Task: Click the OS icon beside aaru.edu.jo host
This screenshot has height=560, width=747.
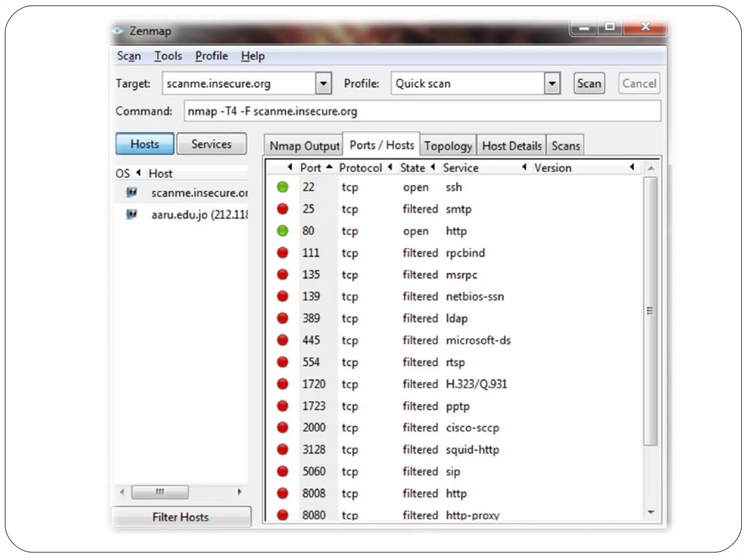Action: 131,214
